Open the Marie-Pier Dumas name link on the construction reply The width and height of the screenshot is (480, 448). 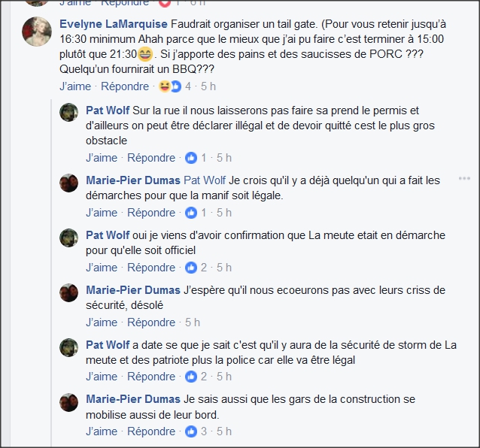pyautogui.click(x=133, y=399)
